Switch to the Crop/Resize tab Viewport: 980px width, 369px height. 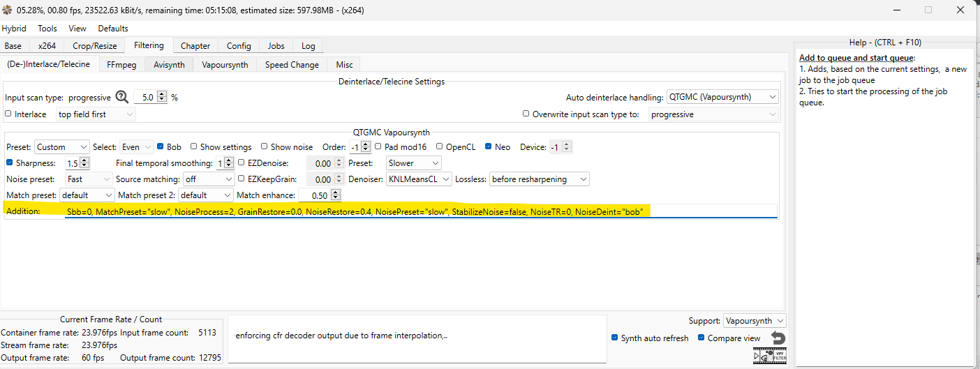coord(95,46)
